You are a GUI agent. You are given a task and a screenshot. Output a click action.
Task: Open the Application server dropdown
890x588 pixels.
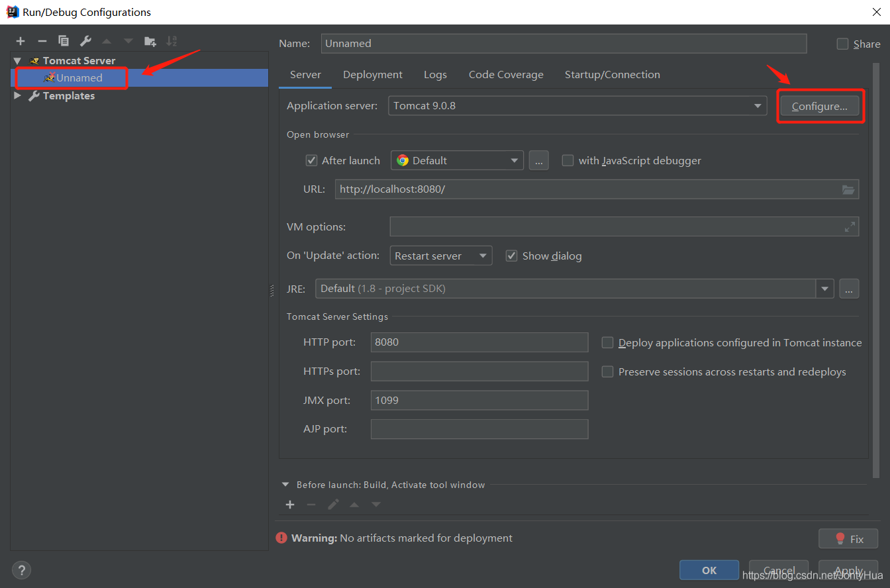pos(757,105)
